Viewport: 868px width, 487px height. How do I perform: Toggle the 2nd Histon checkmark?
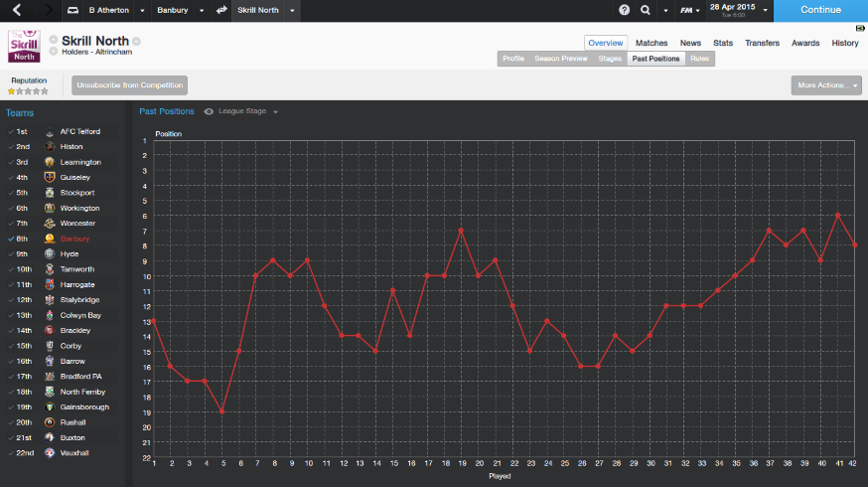tap(11, 147)
